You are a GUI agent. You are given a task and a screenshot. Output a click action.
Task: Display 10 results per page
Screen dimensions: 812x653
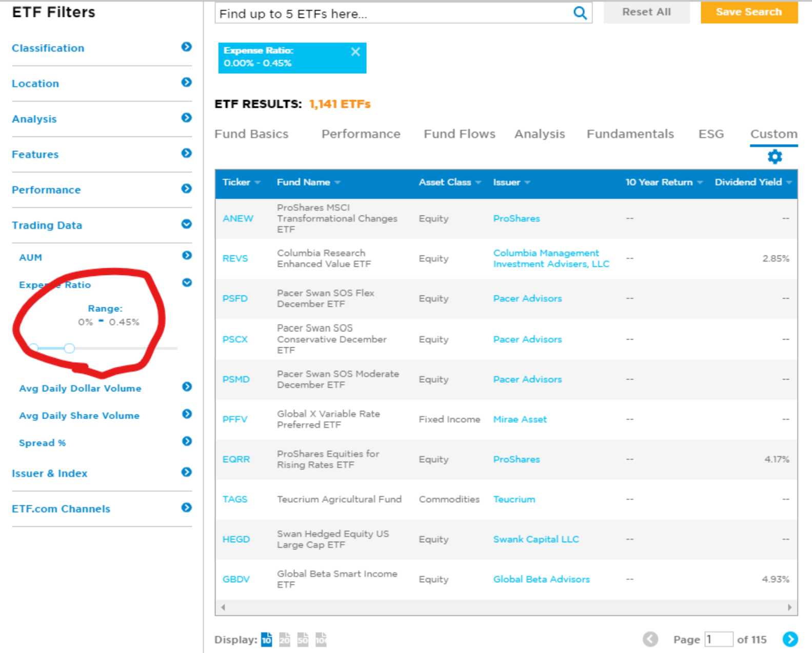click(x=267, y=639)
